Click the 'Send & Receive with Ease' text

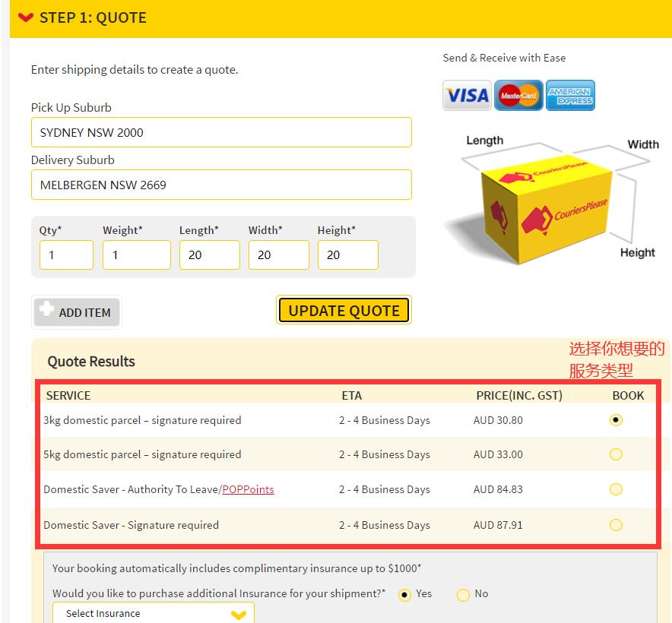[x=504, y=58]
